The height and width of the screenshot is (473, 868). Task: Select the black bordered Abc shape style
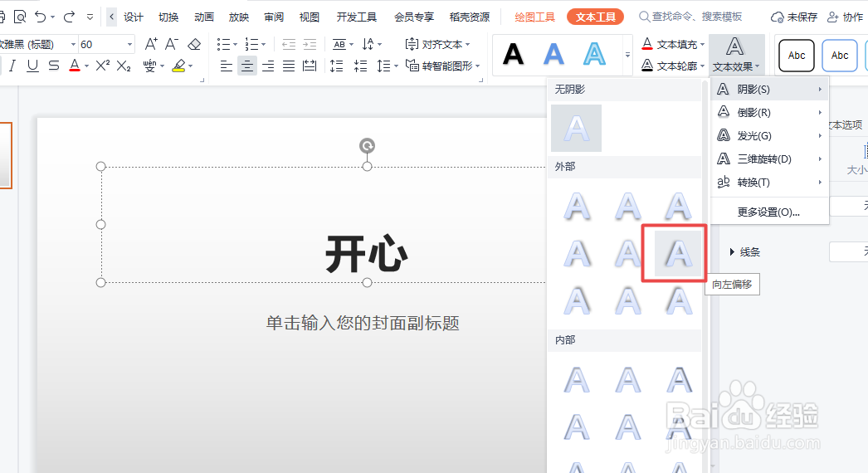click(x=797, y=56)
